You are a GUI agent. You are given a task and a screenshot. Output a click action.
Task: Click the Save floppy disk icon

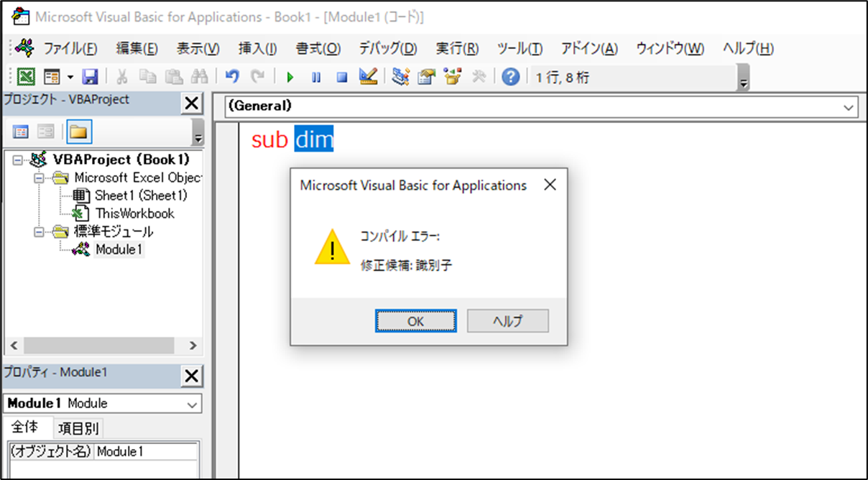click(x=90, y=77)
